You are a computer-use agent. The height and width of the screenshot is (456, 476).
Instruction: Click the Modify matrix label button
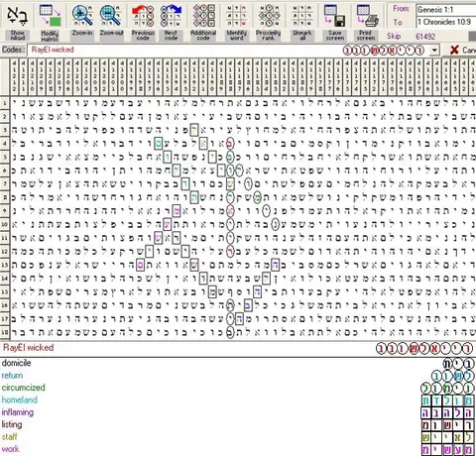(x=50, y=36)
